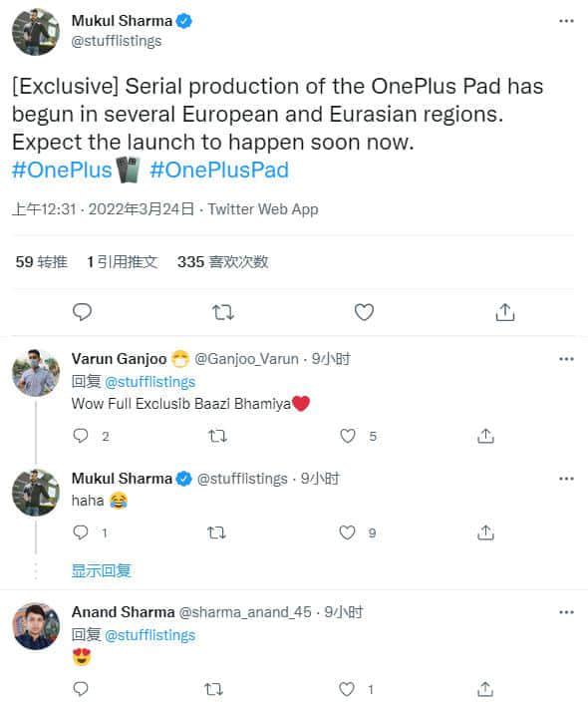Retweet Varun Ganjoo's reply
The width and height of the screenshot is (588, 707).
(x=217, y=436)
